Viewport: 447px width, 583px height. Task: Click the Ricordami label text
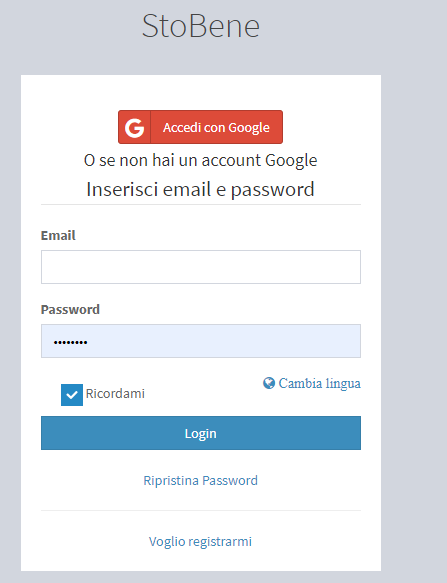pos(115,393)
